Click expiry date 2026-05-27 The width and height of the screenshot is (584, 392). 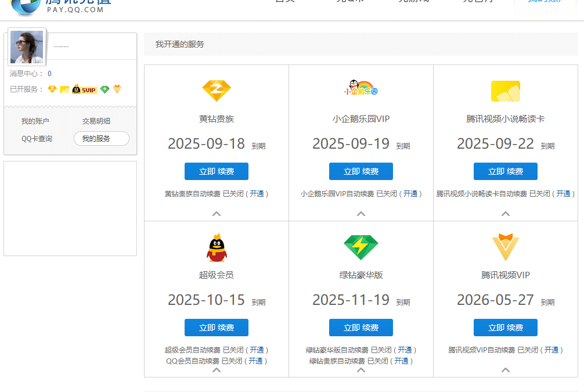click(x=495, y=300)
